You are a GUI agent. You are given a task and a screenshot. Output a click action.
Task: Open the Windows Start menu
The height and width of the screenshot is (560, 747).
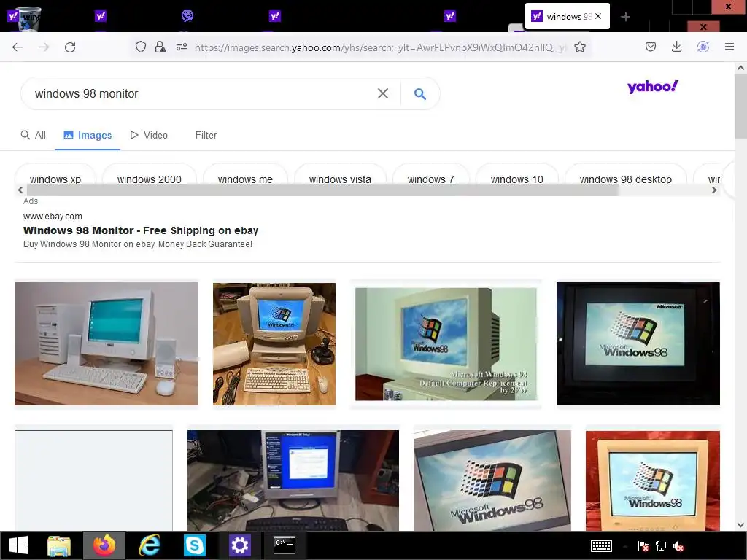pos(18,545)
